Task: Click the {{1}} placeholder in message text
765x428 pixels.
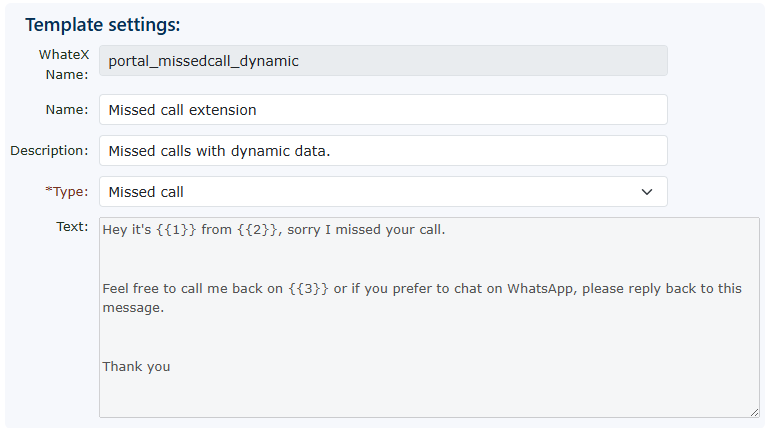Action: [176, 230]
